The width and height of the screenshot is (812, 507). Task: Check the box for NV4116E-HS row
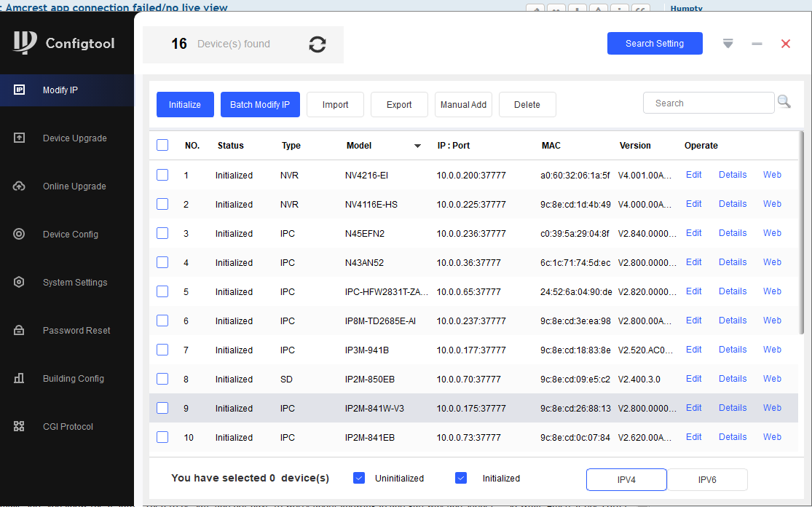(162, 204)
